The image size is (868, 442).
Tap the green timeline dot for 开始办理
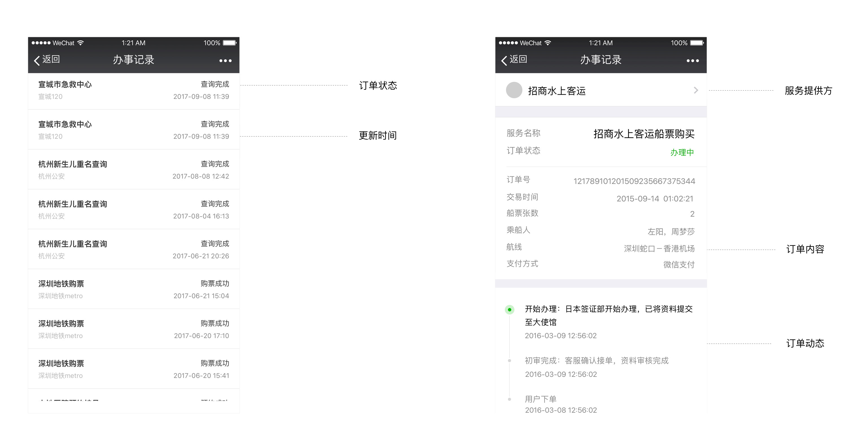(509, 309)
